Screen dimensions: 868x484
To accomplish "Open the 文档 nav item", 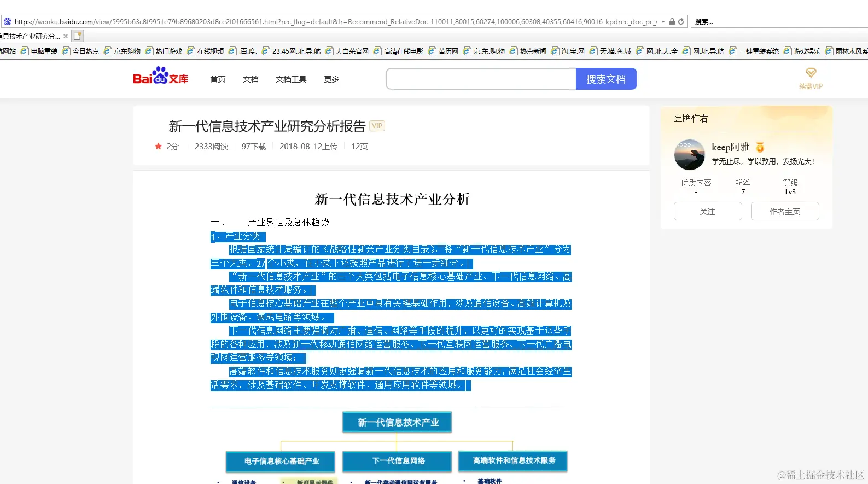I will pos(251,79).
